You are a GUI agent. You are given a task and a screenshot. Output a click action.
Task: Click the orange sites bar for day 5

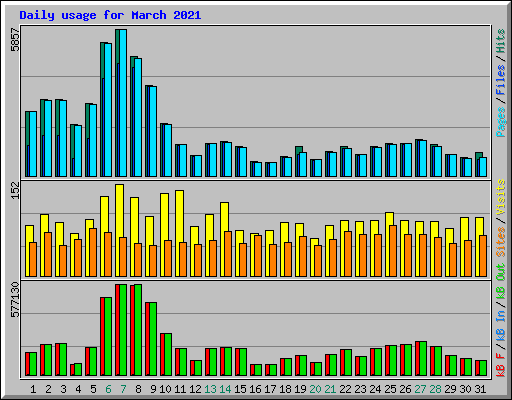click(x=93, y=252)
